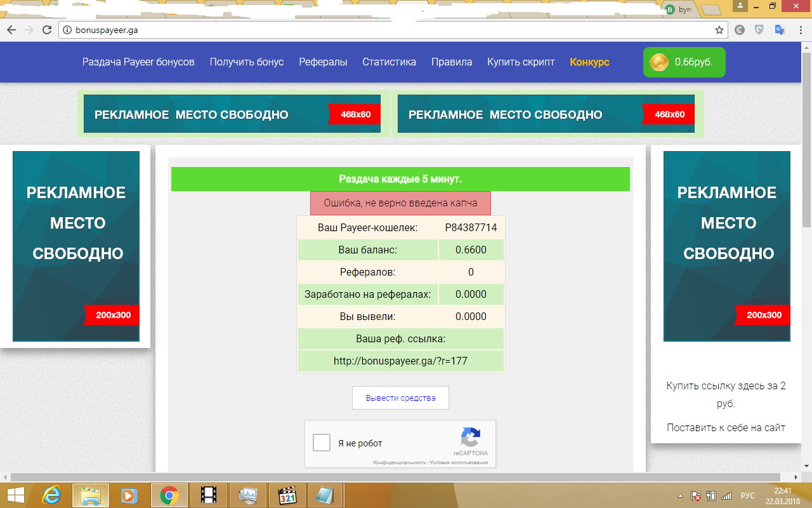Image resolution: width=812 pixels, height=508 pixels.
Task: Bookmark this page using the star icon
Action: pos(719,30)
